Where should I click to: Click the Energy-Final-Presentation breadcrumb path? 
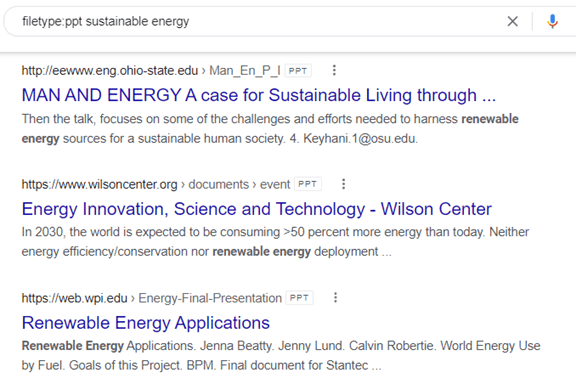click(x=210, y=298)
